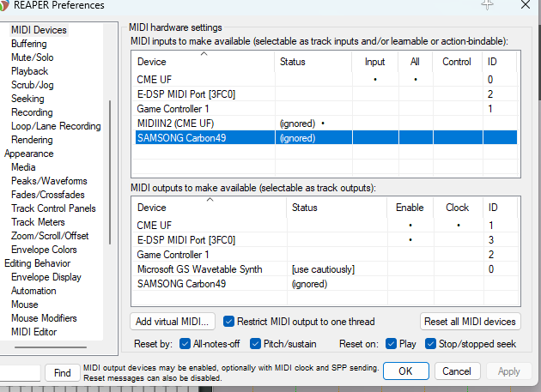Open the Buffering preferences page
The image size is (541, 392).
[x=29, y=44]
